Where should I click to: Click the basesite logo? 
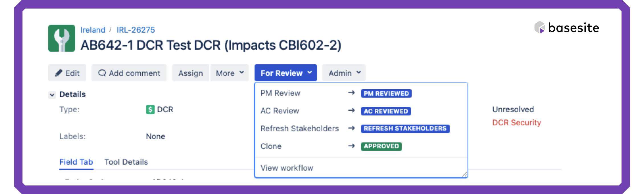(x=567, y=28)
